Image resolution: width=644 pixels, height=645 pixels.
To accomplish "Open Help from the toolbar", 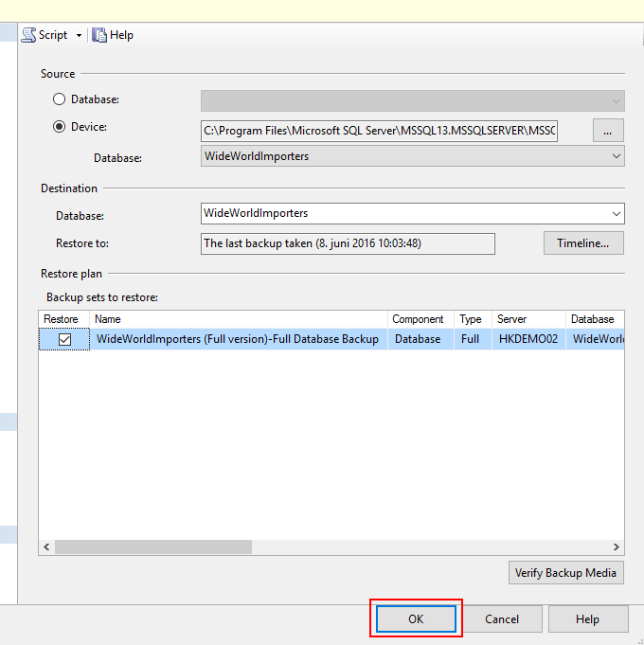I will (113, 35).
